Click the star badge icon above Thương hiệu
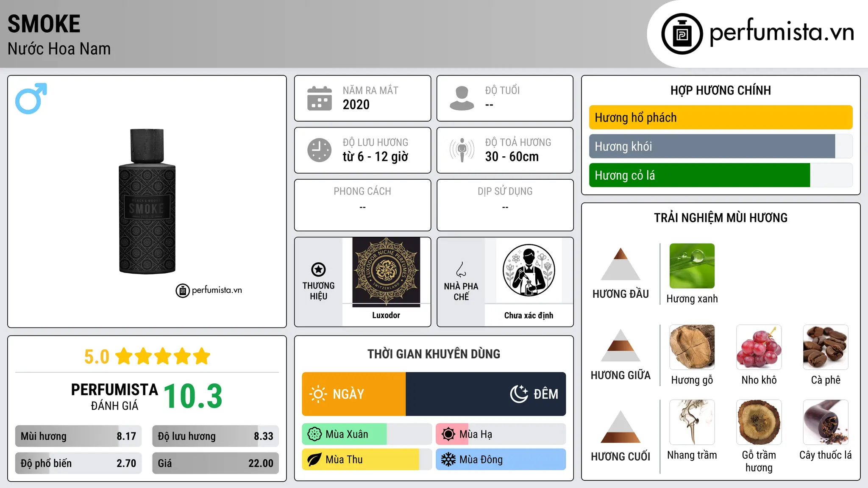Image resolution: width=868 pixels, height=488 pixels. click(318, 269)
